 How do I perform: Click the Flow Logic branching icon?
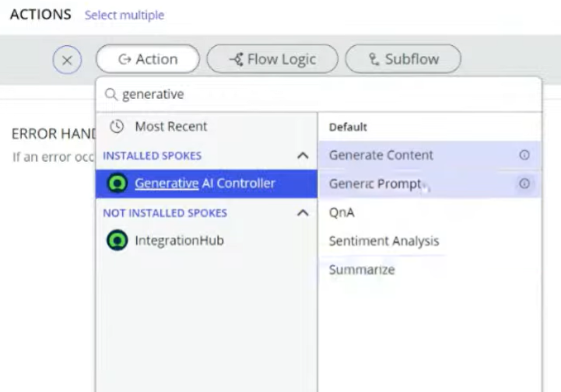click(237, 59)
